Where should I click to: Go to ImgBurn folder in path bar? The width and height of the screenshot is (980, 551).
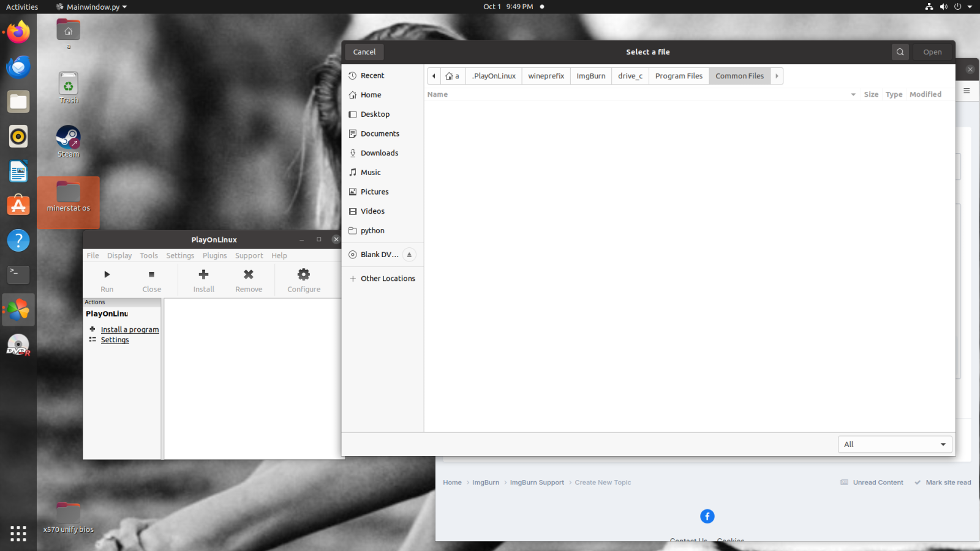(591, 76)
